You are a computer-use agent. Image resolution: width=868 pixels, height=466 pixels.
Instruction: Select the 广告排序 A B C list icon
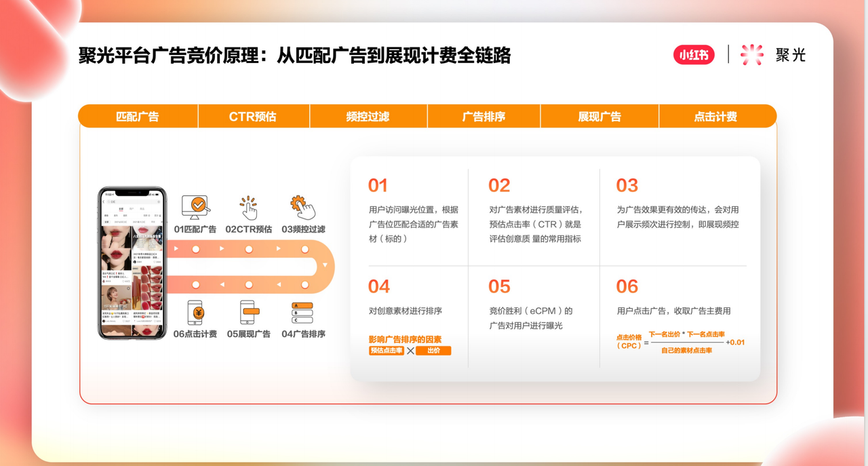click(302, 313)
